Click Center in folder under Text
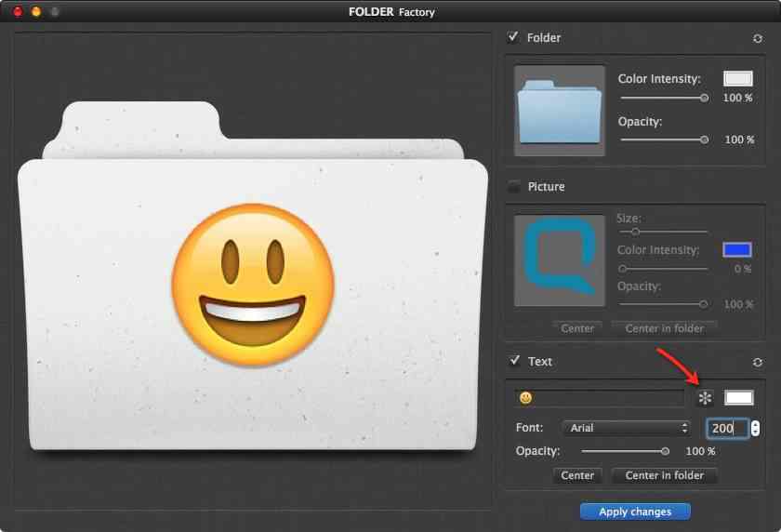 coord(665,475)
